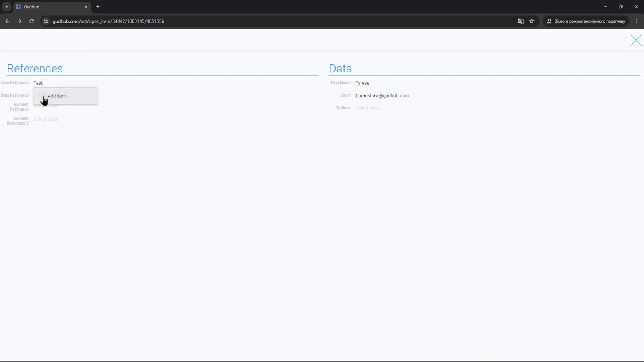
Task: Open the incognito mode indicator button
Action: pos(586,21)
